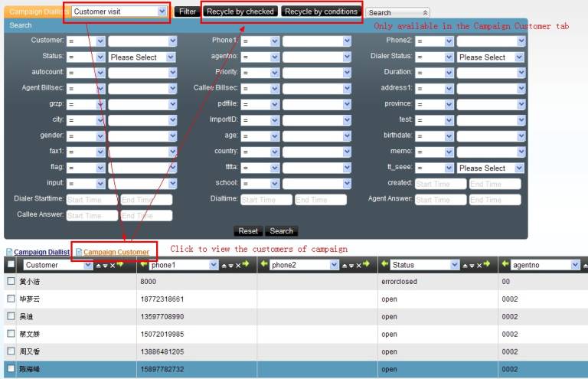The height and width of the screenshot is (379, 588).
Task: Open the Campaign Diallist tab
Action: click(x=42, y=252)
